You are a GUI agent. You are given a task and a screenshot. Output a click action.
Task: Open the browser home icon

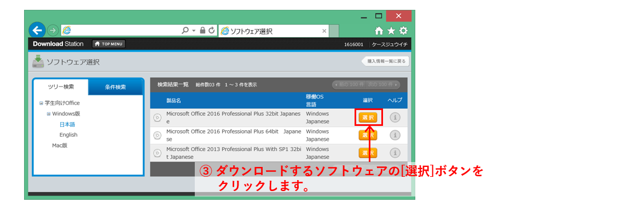click(x=379, y=31)
